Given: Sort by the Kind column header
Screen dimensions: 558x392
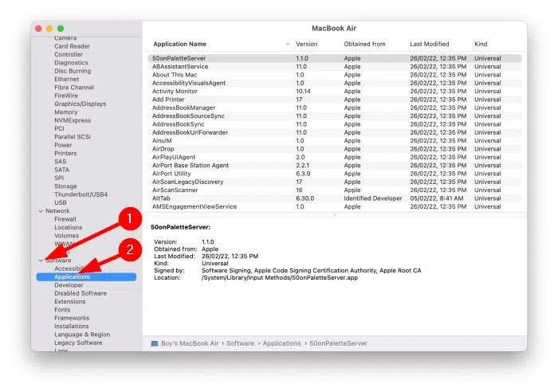Looking at the screenshot, I should click(481, 44).
